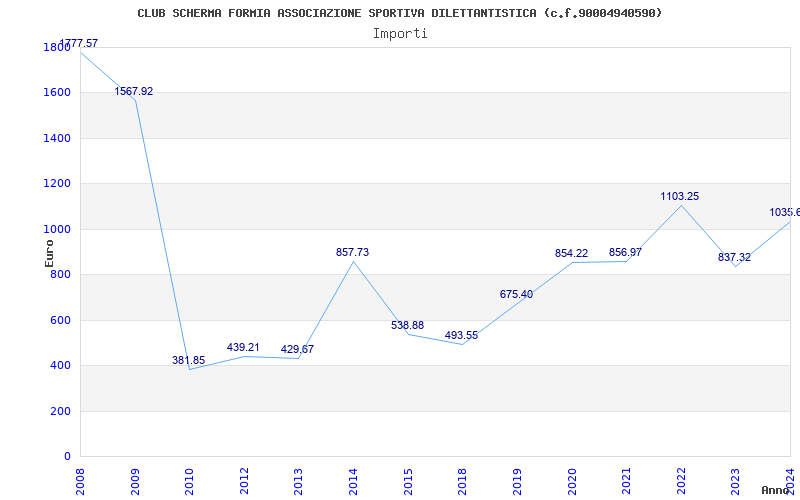Click the 400 Euro axis value
The width and height of the screenshot is (800, 500).
pos(60,366)
